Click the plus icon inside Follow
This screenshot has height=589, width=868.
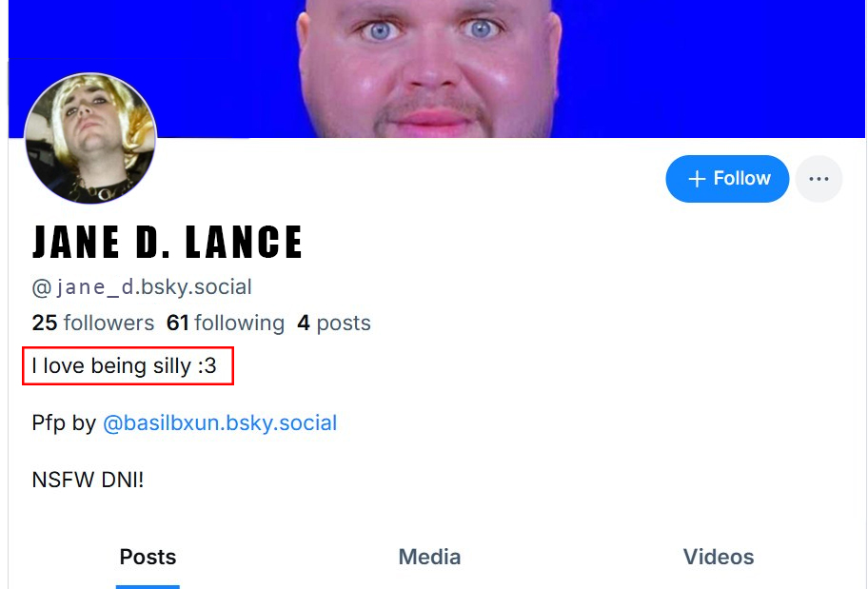pos(697,179)
